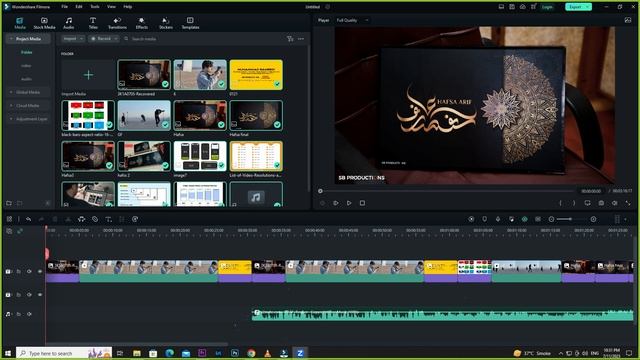Image resolution: width=640 pixels, height=360 pixels.
Task: Open the Help menu
Action: coord(127,7)
